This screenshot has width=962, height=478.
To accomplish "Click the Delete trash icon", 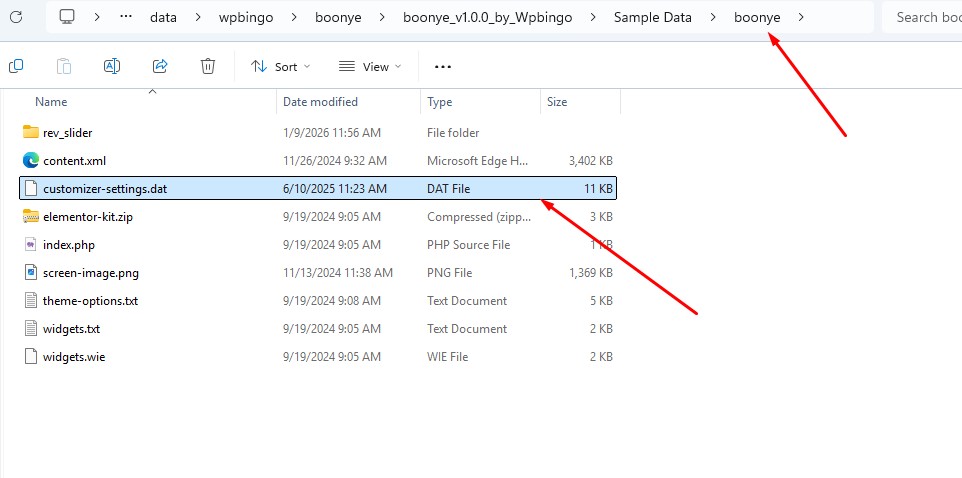I will click(x=208, y=66).
